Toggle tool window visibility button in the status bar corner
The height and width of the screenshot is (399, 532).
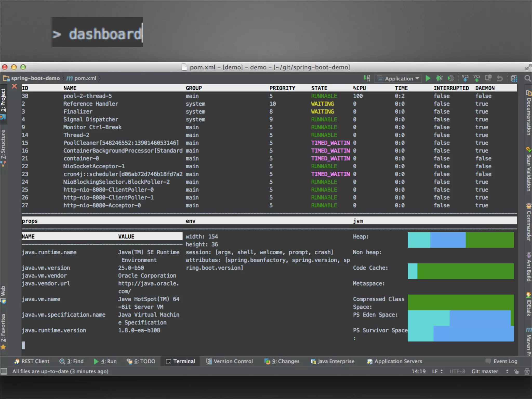coord(4,371)
